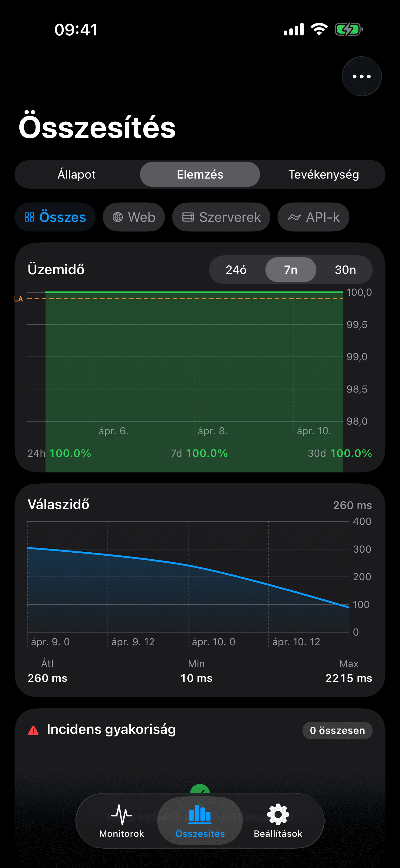Select the Összes grid filter chip
The image size is (400, 868).
pos(55,217)
